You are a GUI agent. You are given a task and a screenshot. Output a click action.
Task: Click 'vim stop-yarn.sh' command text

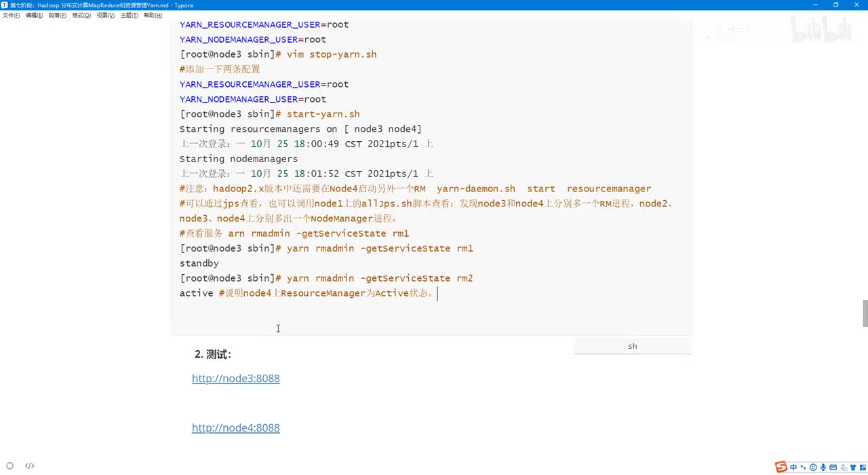point(332,54)
